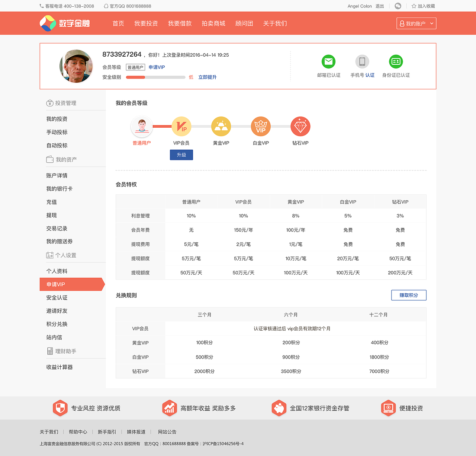Click the official QQ icon in top bar

pyautogui.click(x=106, y=6)
